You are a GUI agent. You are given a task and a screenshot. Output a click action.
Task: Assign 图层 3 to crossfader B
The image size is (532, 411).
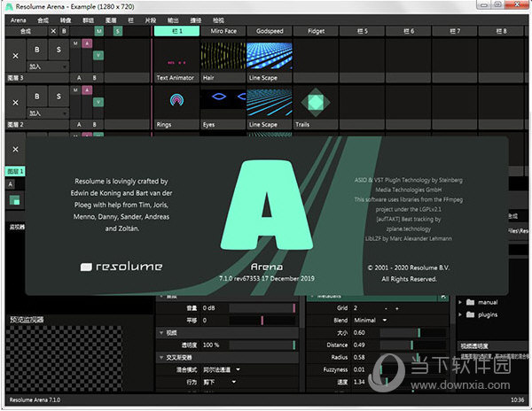coord(94,78)
